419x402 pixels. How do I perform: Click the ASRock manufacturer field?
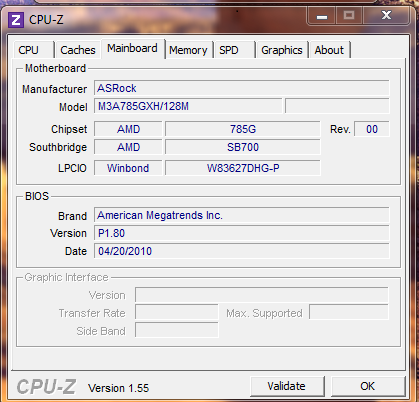[241, 88]
